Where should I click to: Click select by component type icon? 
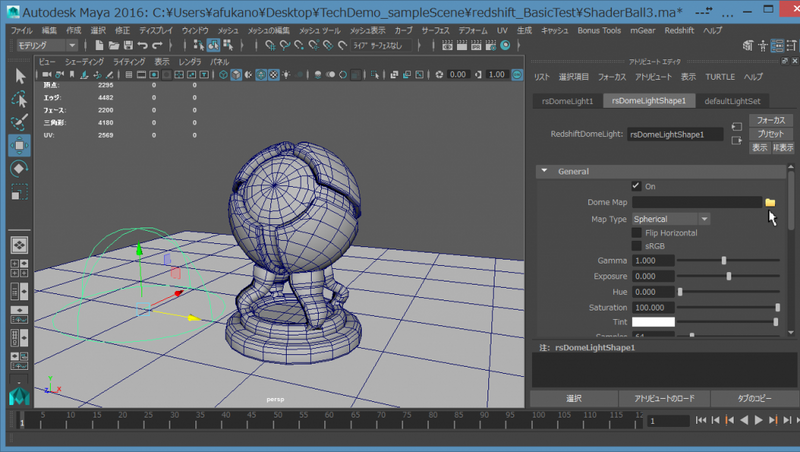tap(228, 45)
